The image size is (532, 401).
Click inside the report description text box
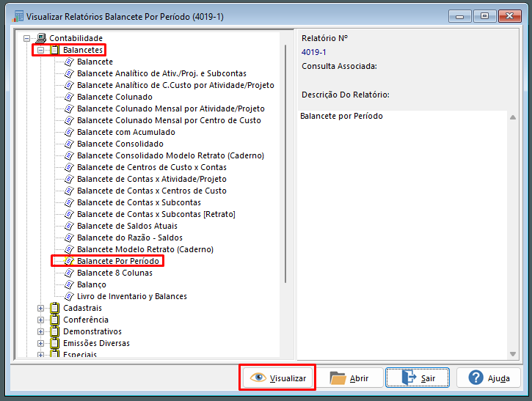pyautogui.click(x=402, y=235)
